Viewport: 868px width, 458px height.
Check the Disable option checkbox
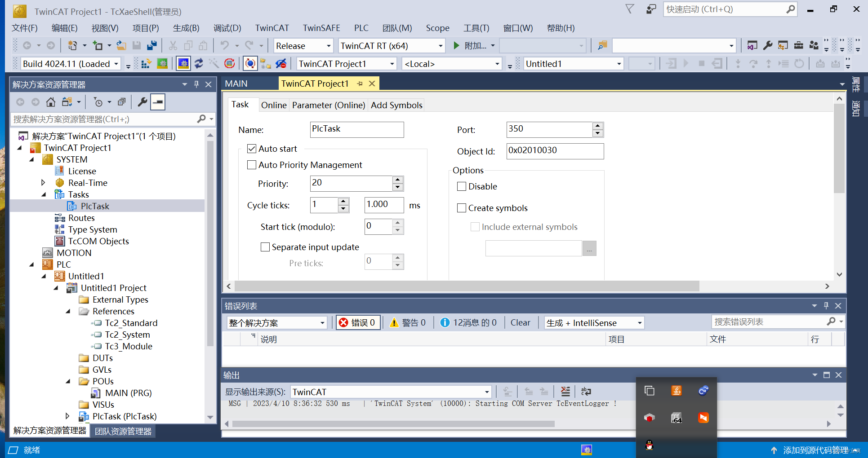(461, 186)
